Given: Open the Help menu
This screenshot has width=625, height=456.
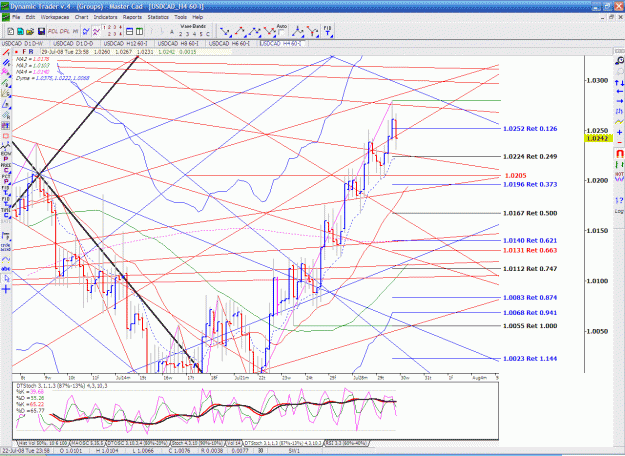Looking at the screenshot, I should pyautogui.click(x=198, y=17).
